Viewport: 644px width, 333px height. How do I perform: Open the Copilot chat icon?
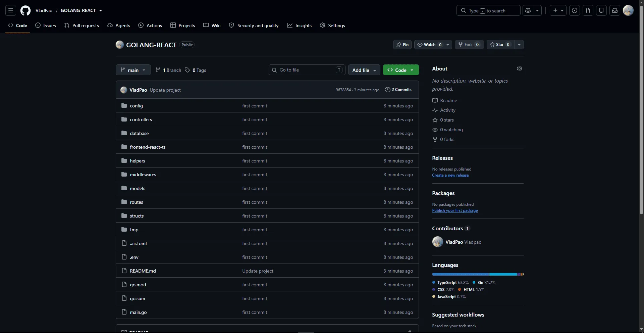[x=528, y=10]
